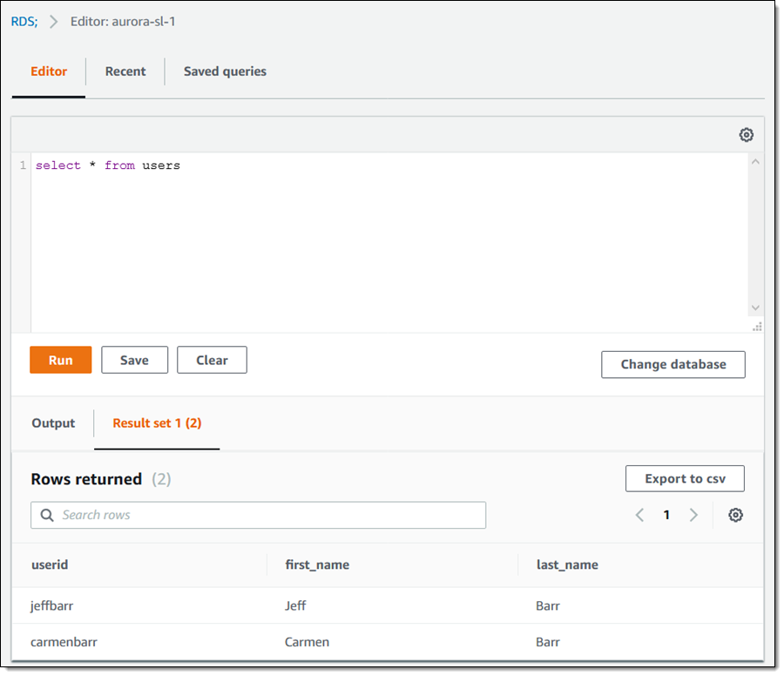This screenshot has width=784, height=676.
Task: Select the Result set 1 tab
Action: point(157,423)
